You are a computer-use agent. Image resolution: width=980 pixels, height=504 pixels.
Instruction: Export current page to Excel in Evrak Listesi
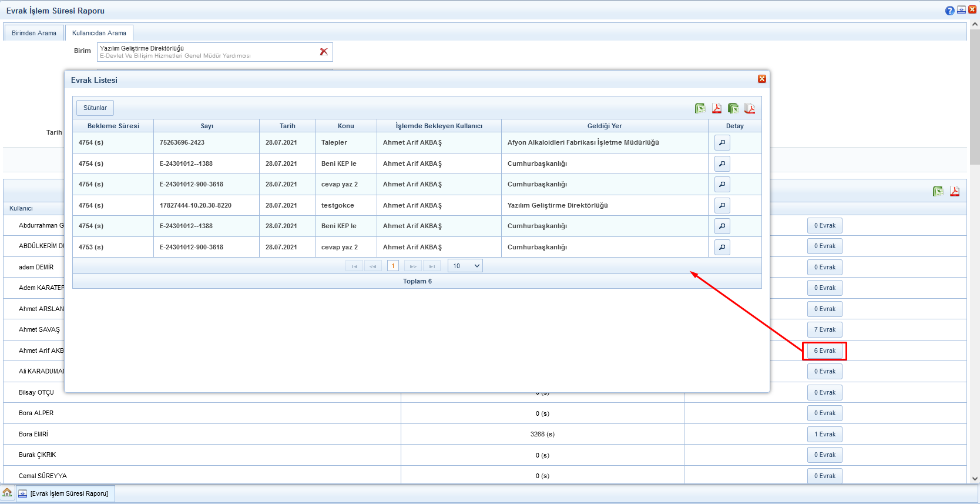(x=700, y=108)
